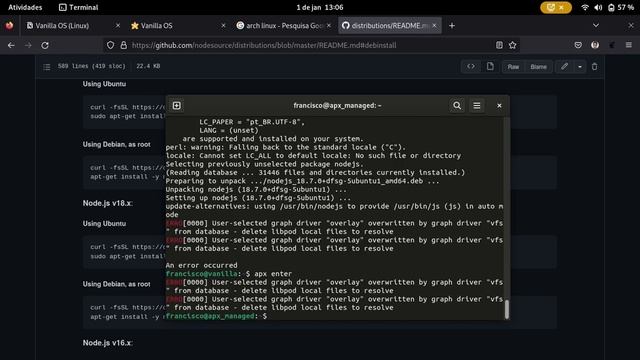Close Vanilla OS (Linux) tab
The height and width of the screenshot is (360, 640).
click(118, 26)
